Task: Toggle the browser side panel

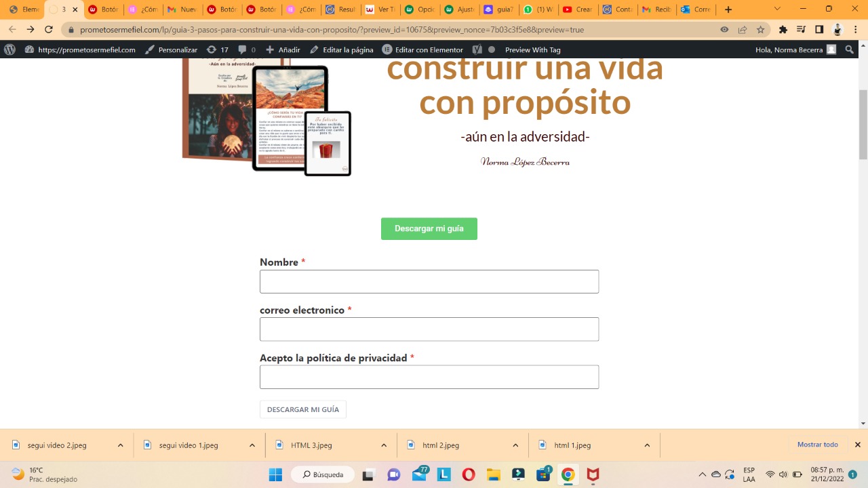Action: (819, 30)
